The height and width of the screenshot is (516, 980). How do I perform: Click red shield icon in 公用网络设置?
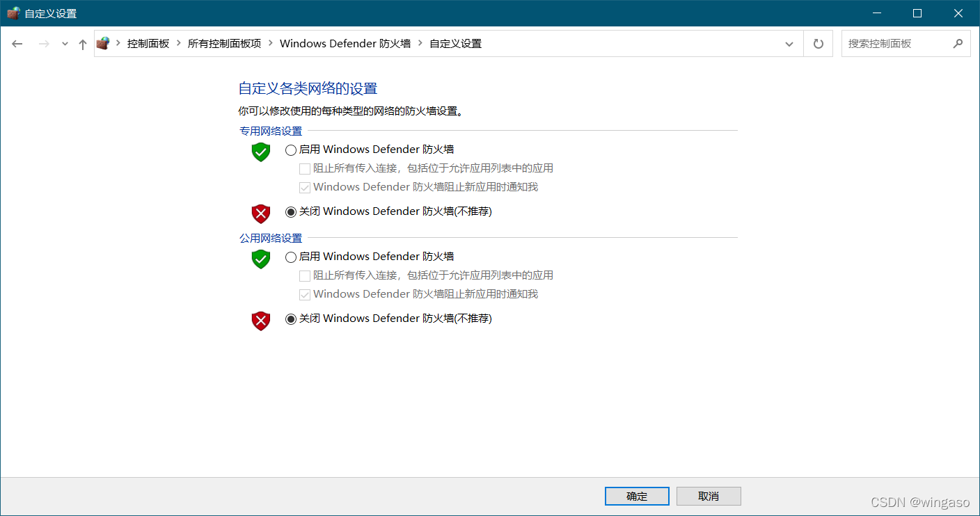point(261,320)
